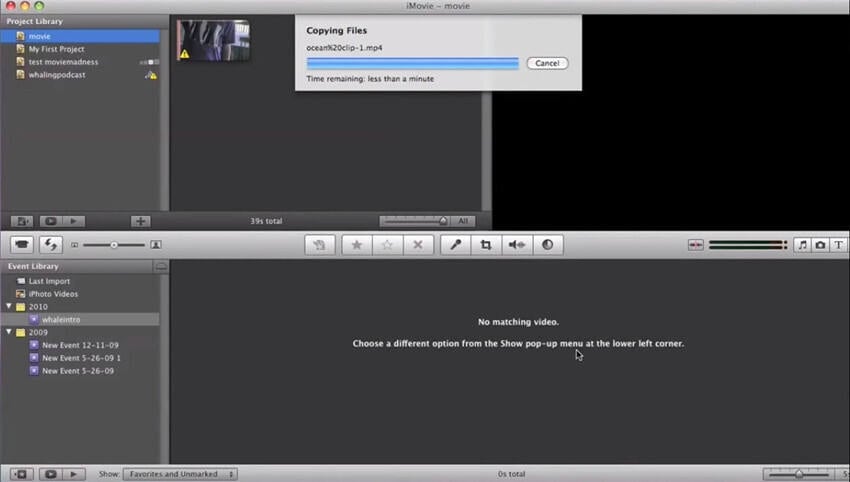Add the selection to project

[x=320, y=245]
